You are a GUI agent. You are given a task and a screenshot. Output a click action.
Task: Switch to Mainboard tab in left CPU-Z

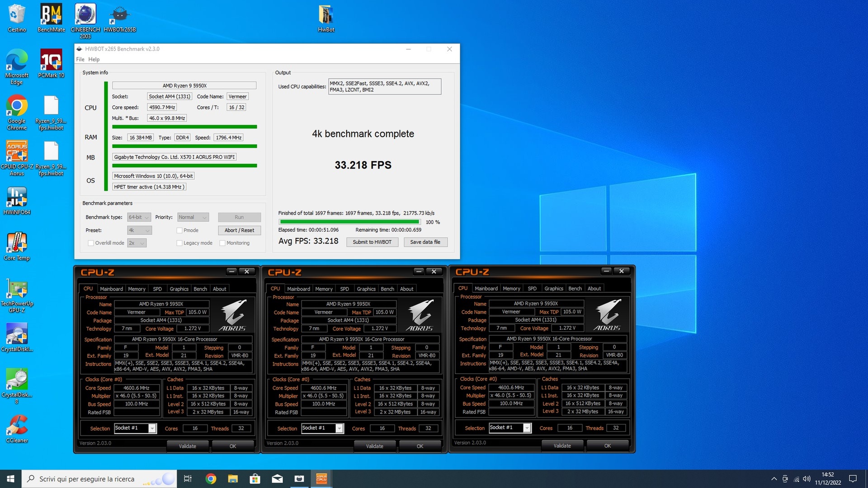111,289
